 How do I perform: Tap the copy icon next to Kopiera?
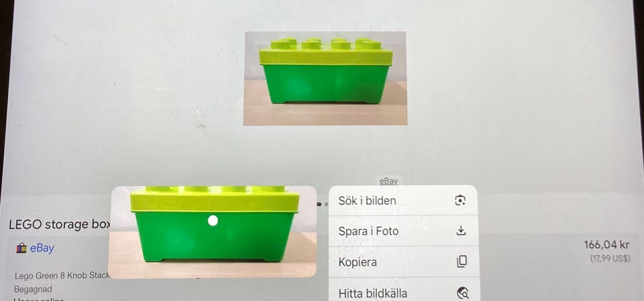(x=462, y=261)
